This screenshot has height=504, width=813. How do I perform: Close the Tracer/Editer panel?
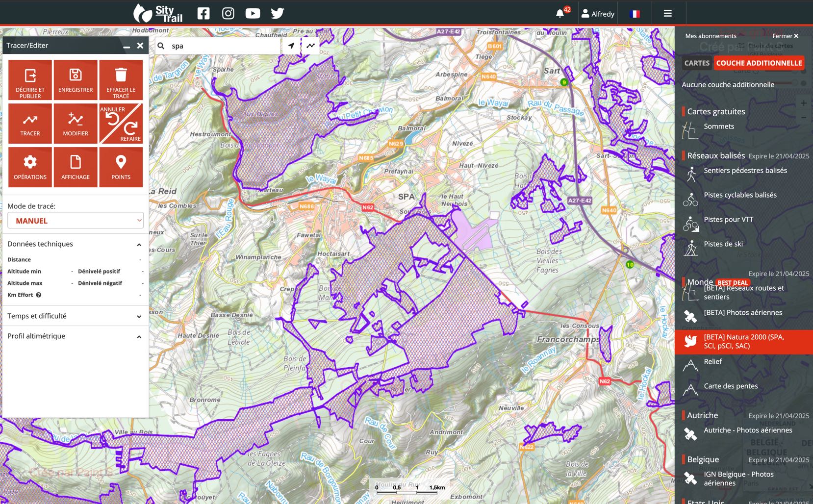(x=140, y=46)
